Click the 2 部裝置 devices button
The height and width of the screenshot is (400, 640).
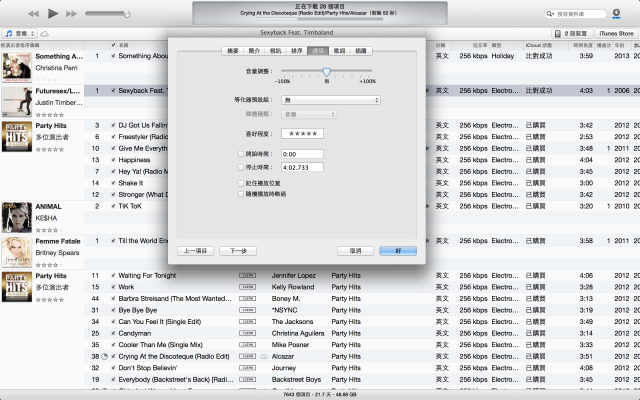click(572, 33)
